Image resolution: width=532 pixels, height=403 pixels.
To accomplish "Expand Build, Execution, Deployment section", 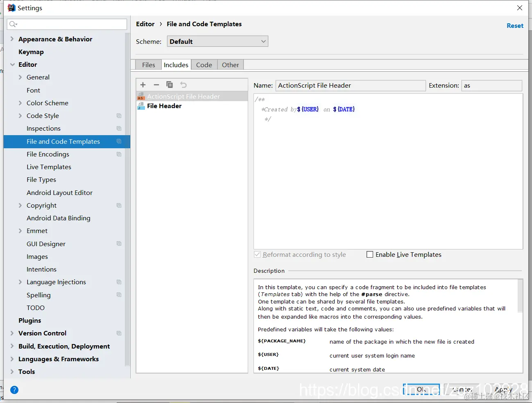I will click(x=12, y=346).
